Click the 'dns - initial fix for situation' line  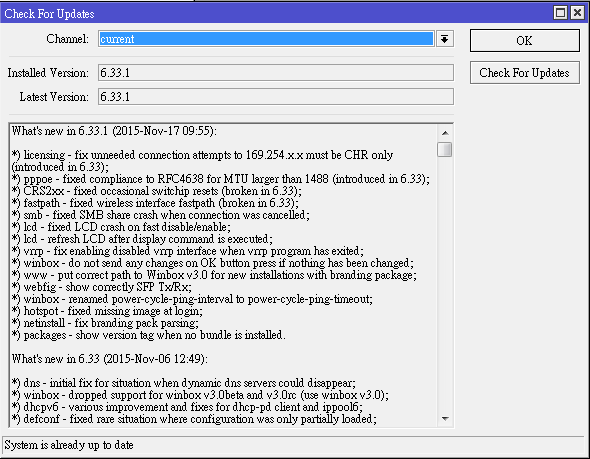(x=184, y=383)
